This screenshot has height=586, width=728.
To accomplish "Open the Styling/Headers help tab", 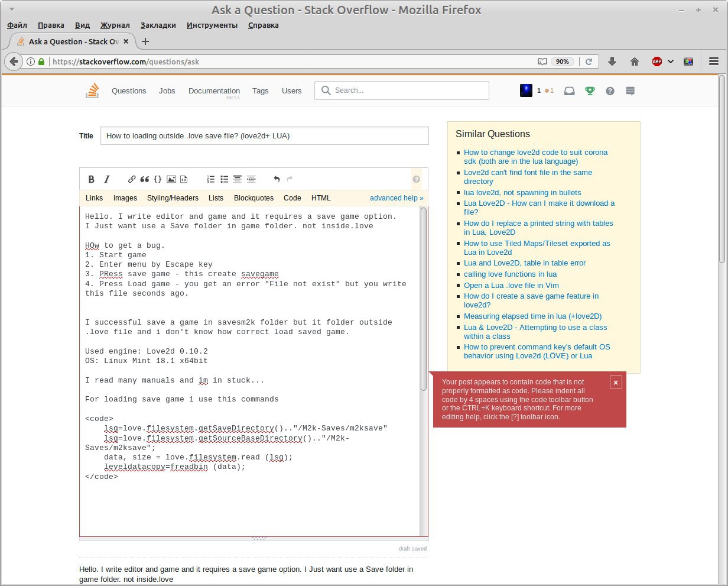I will tap(173, 198).
